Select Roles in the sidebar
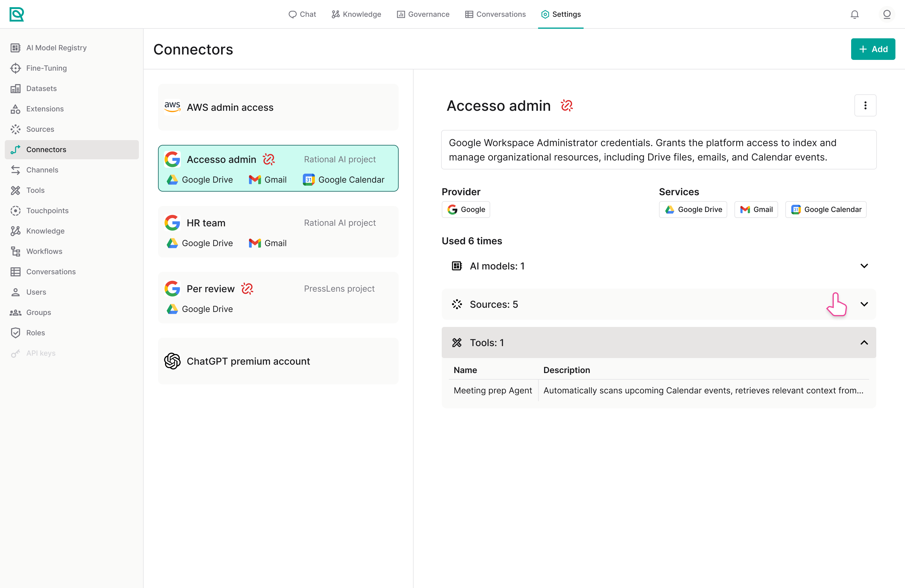Screen dimensions: 905x588 pyautogui.click(x=35, y=332)
